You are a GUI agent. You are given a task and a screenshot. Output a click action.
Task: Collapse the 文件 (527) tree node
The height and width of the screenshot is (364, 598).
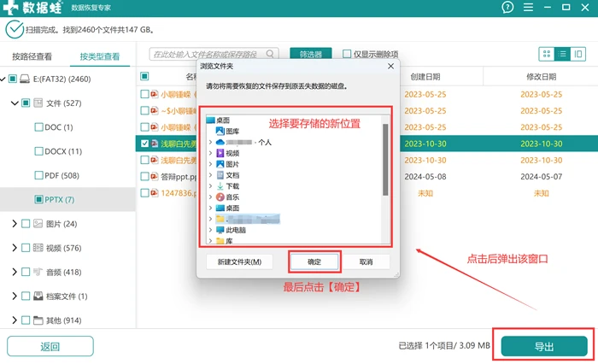pyautogui.click(x=15, y=103)
